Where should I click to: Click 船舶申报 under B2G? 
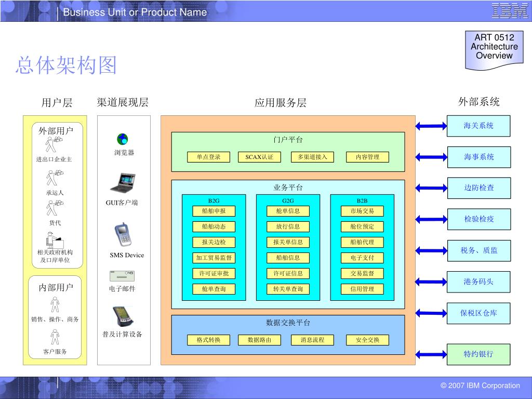214,211
